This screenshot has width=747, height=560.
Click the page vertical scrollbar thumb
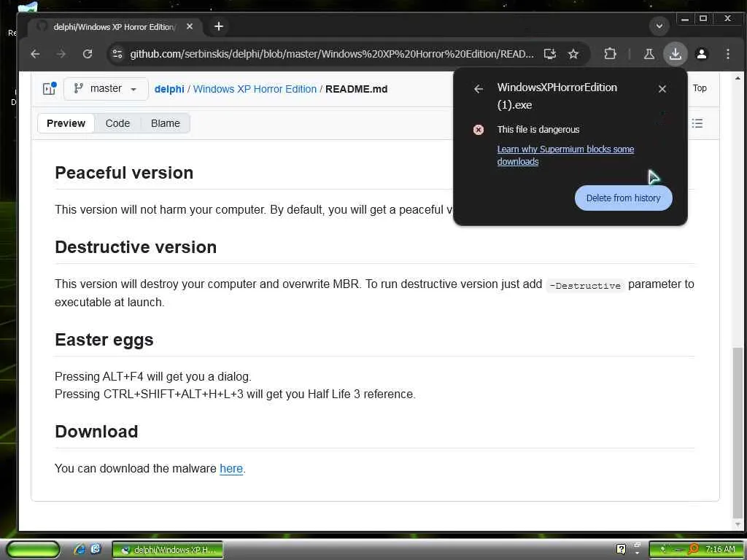738,433
